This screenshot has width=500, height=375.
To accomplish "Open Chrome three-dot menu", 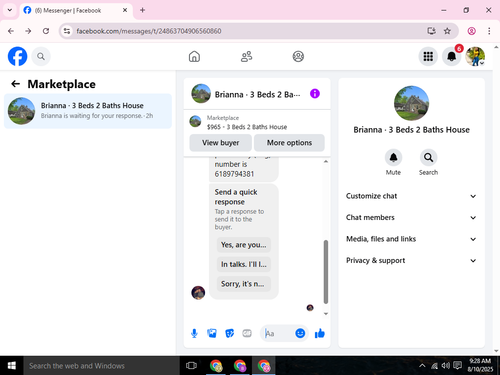I will point(489,31).
